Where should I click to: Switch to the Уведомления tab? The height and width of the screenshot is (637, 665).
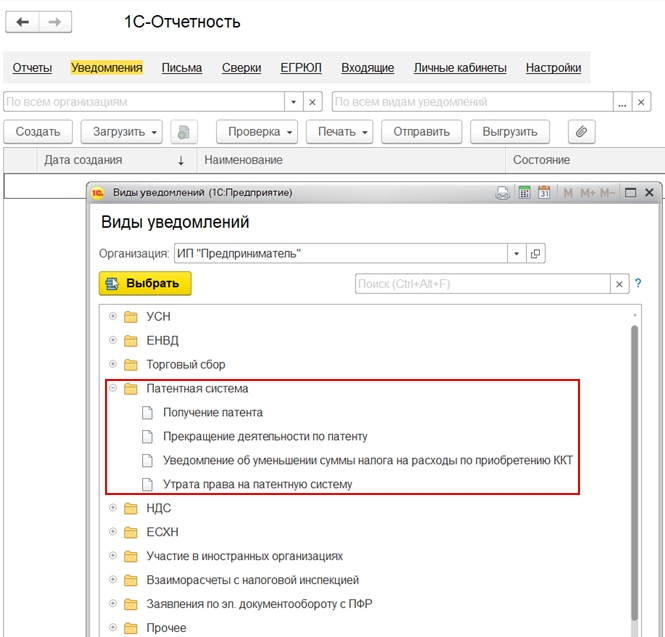(106, 68)
